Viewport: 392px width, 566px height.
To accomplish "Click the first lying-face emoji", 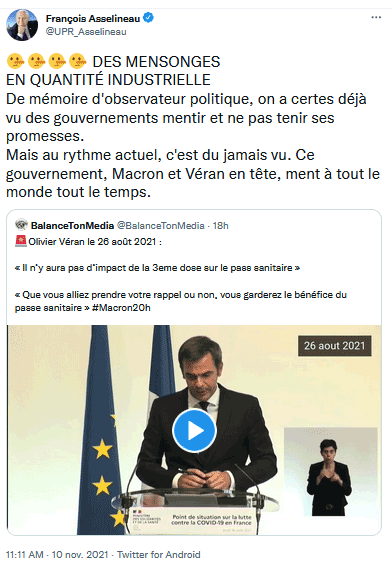I will click(15, 61).
